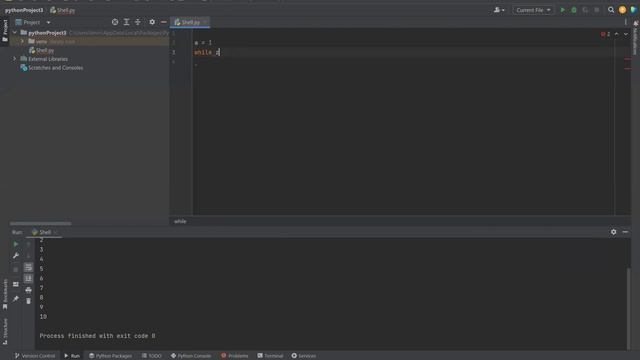
Task: Go to next highlighted error arrow
Action: tap(626, 34)
